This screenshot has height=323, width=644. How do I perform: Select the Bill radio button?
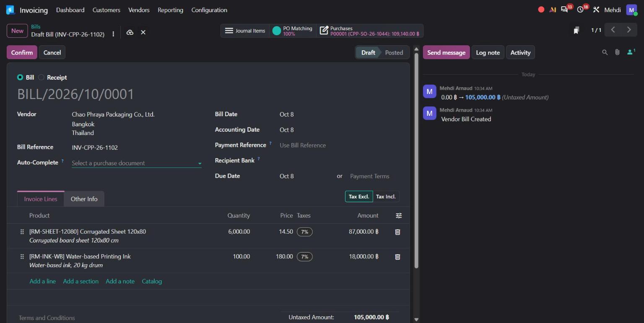click(x=20, y=78)
